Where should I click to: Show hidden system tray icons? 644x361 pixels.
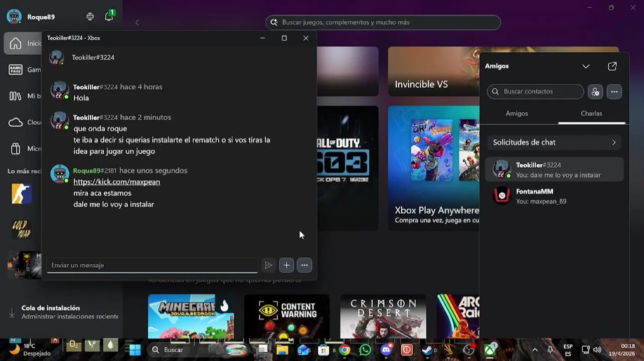click(x=535, y=349)
